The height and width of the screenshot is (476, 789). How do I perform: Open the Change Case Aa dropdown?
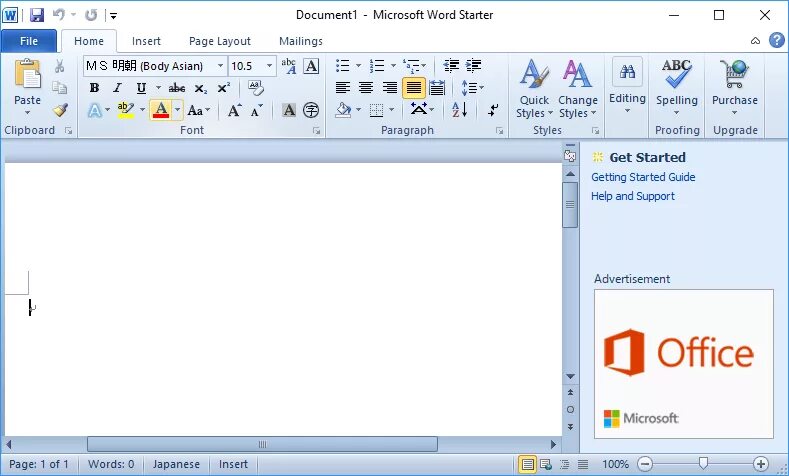click(x=199, y=110)
